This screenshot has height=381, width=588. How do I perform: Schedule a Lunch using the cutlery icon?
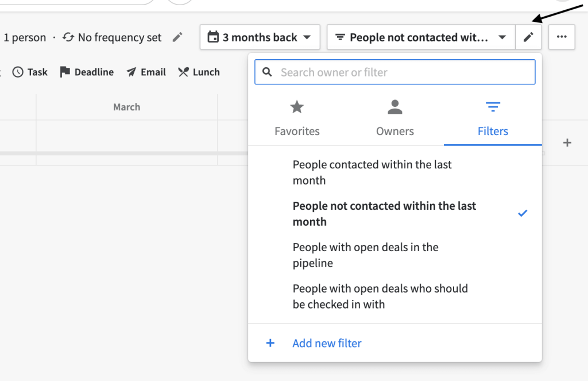(x=182, y=72)
